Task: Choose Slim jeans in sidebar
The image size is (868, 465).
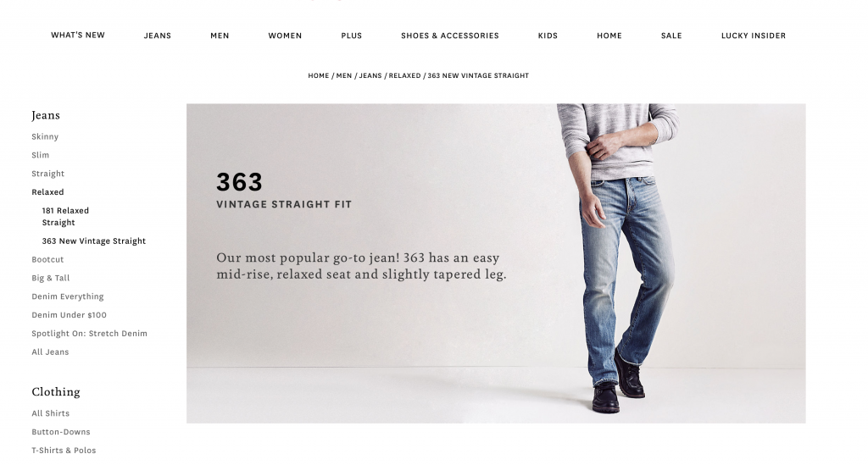Action: [x=41, y=155]
